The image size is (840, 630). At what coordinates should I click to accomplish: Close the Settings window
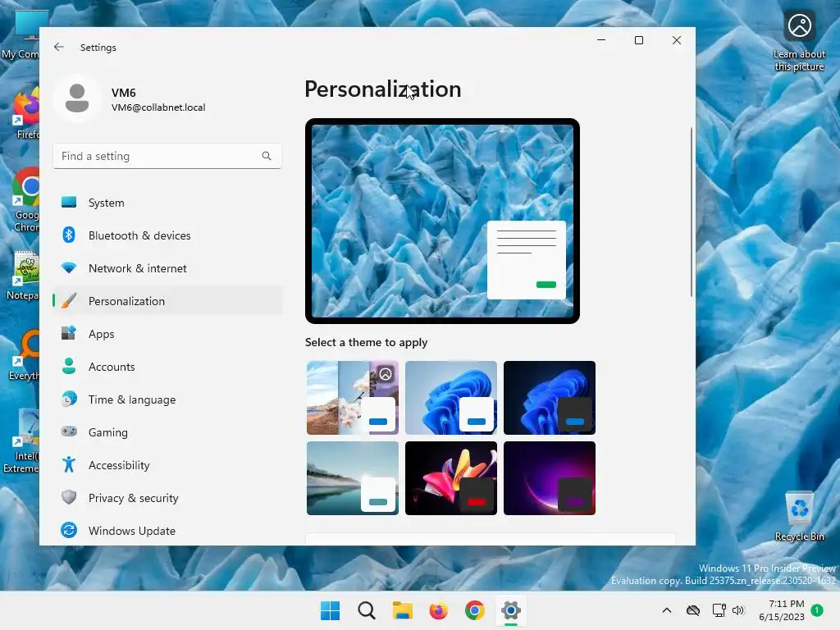[x=677, y=40]
